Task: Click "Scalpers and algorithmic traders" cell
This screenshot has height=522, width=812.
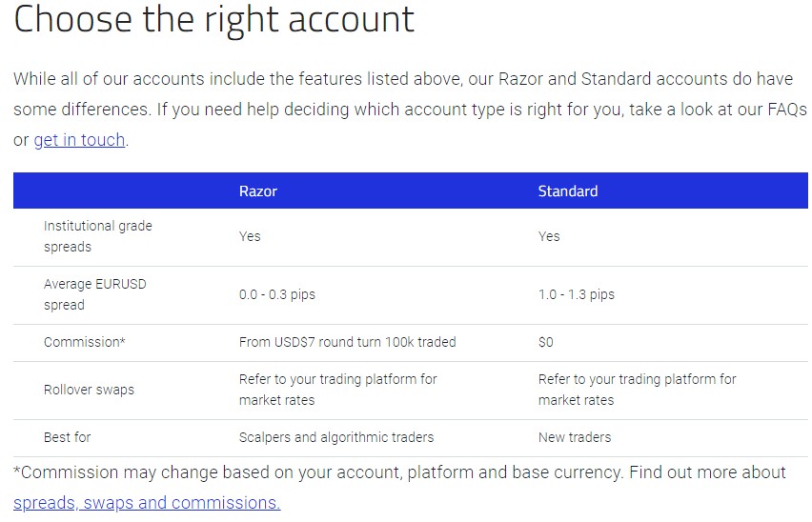Action: 335,437
